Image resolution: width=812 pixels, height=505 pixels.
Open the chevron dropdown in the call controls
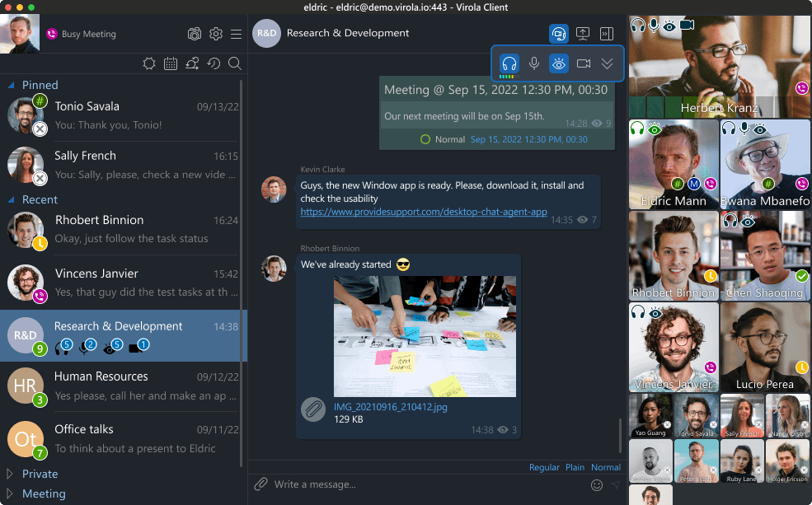click(607, 63)
